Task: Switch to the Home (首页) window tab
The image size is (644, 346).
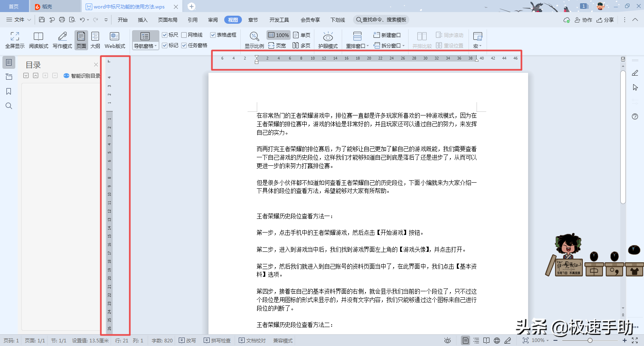Action: [14, 6]
